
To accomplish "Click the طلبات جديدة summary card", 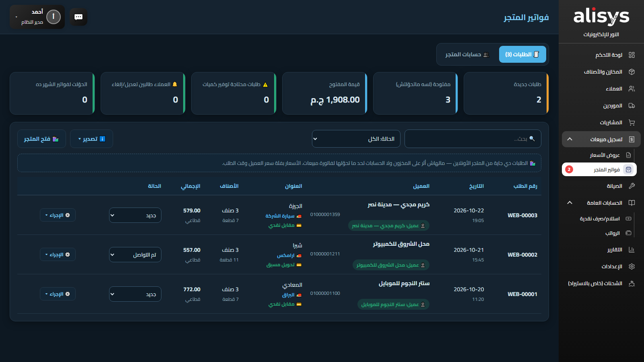I will click(x=506, y=93).
